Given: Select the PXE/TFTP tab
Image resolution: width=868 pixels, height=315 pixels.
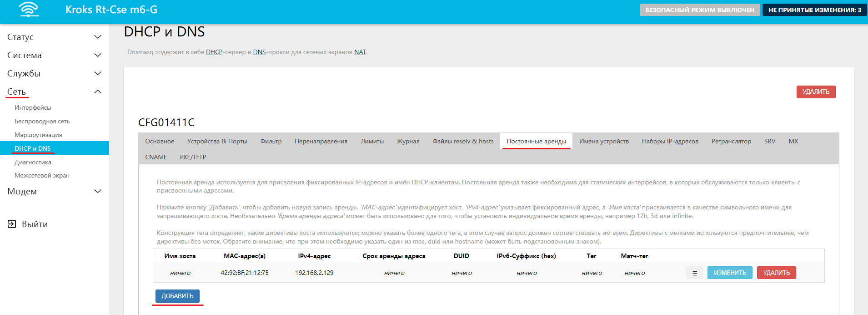Looking at the screenshot, I should 193,157.
